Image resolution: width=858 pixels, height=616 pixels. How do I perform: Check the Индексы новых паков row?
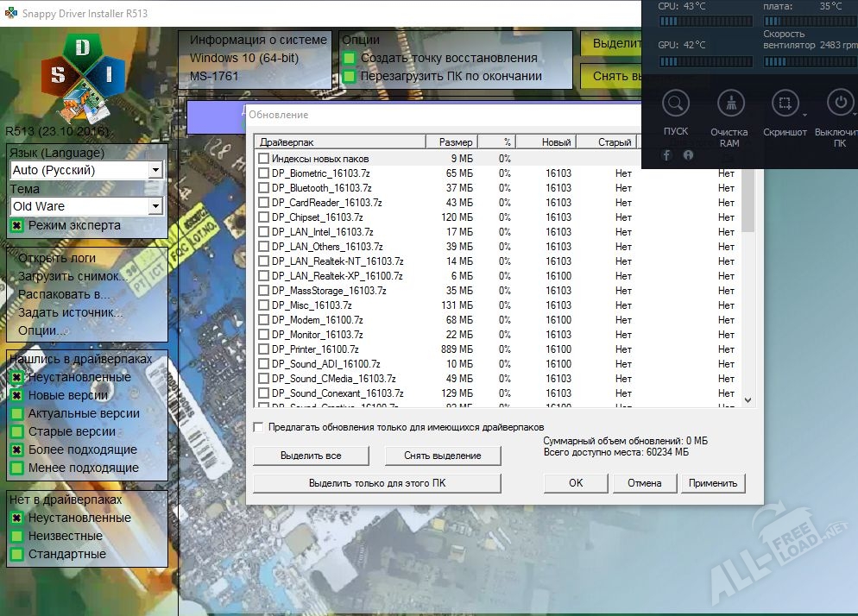[264, 159]
